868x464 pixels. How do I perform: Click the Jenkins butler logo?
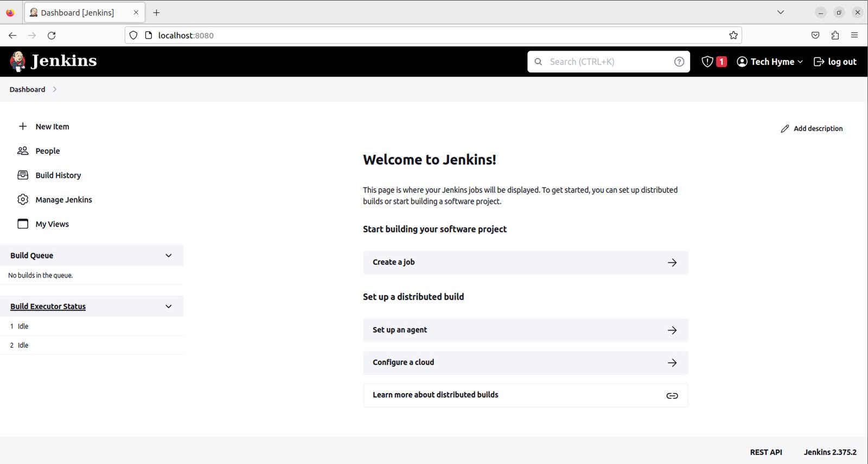click(x=18, y=61)
